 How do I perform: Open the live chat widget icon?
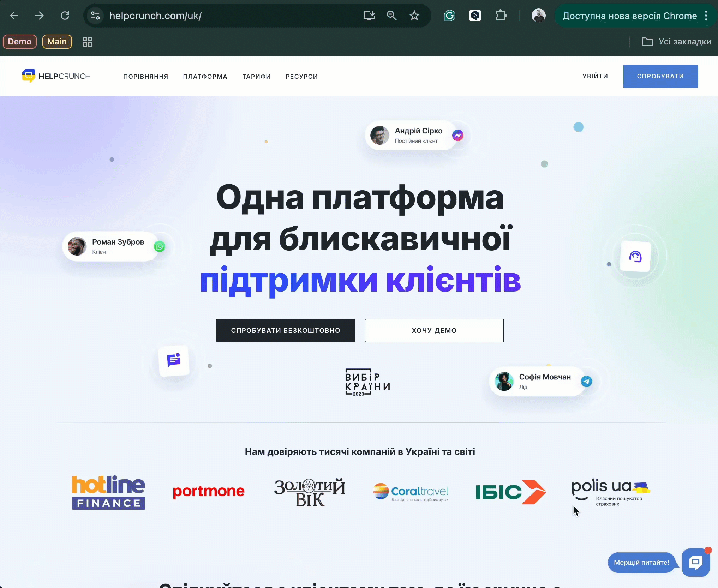(x=695, y=562)
